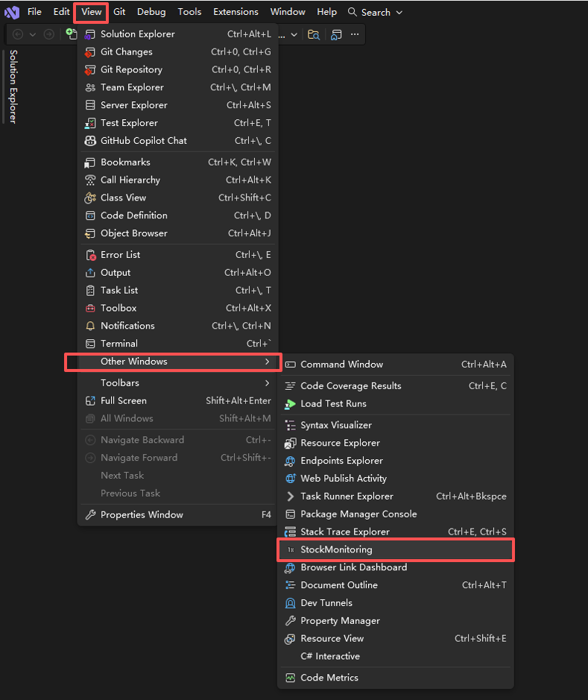Open the View menu
The height and width of the screenshot is (700, 588).
click(92, 12)
